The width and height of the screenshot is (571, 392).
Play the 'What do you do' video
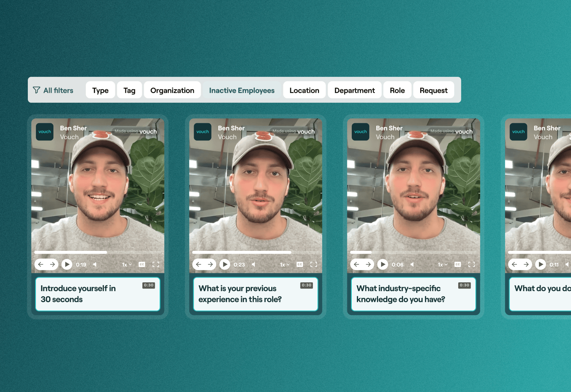click(x=541, y=264)
